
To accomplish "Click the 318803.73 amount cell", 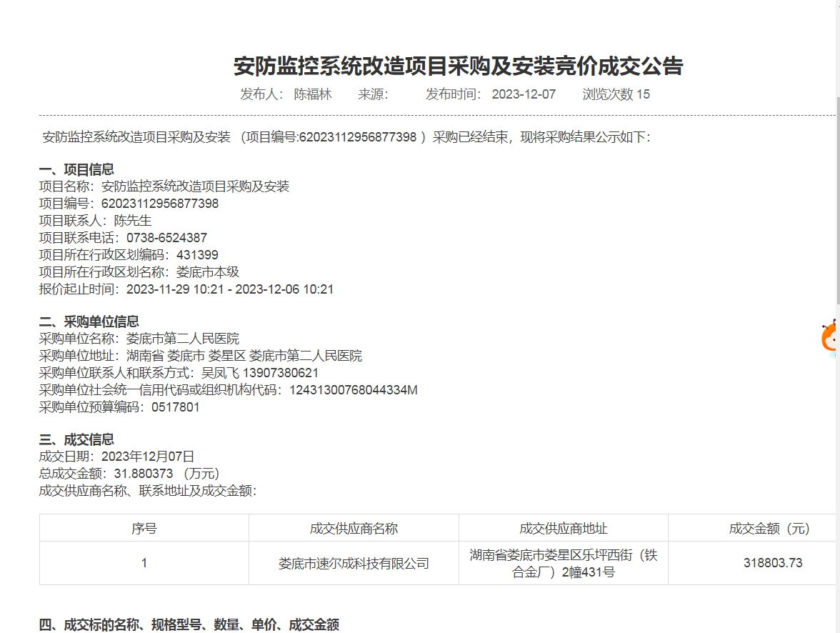I will click(x=772, y=563).
